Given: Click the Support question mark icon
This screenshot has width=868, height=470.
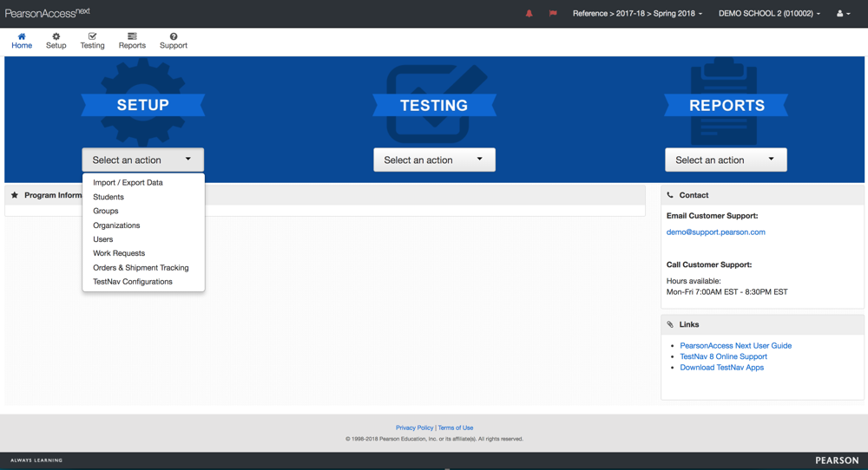Looking at the screenshot, I should click(173, 36).
